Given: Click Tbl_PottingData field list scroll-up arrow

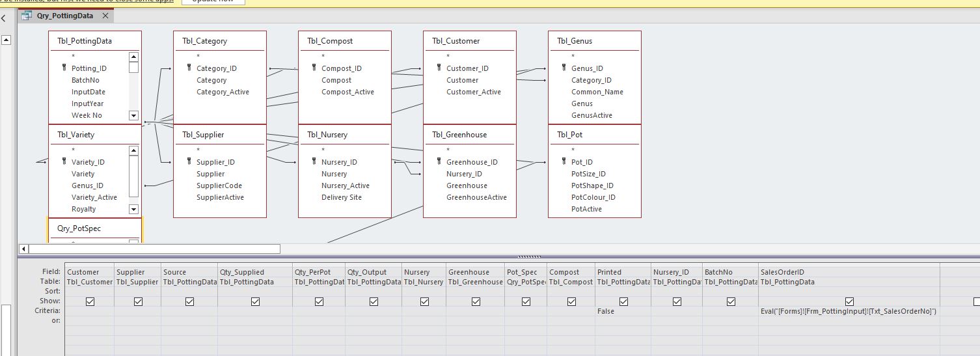Looking at the screenshot, I should click(133, 57).
